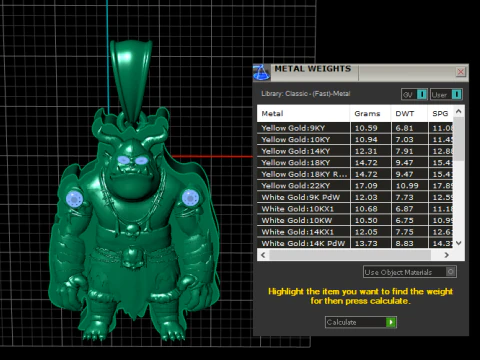Click the 17.09 grams value

(366, 186)
